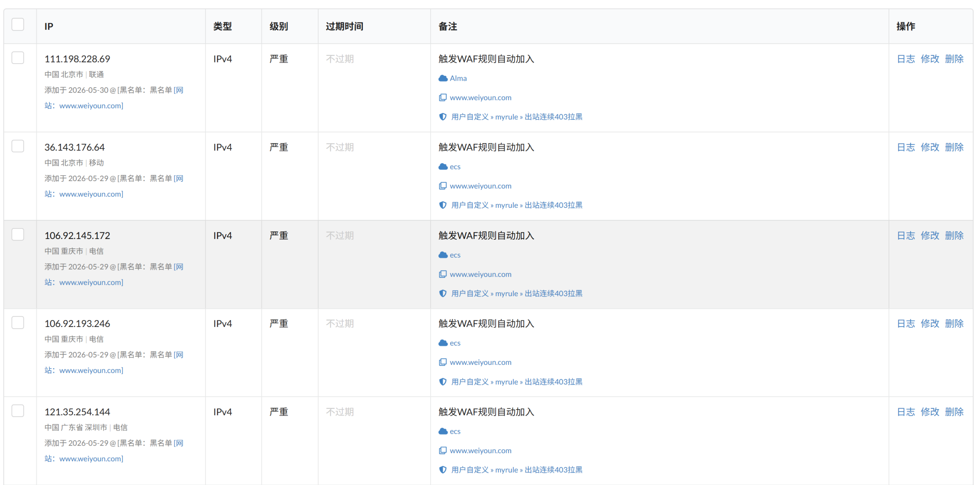980x485 pixels.
Task: Click the shield icon in 106.92.145.172 row
Action: point(443,294)
